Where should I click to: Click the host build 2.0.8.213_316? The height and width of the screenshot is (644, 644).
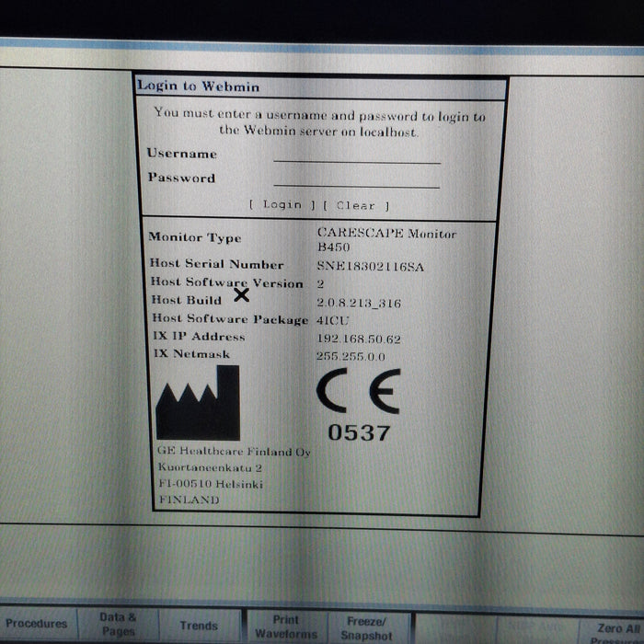point(359,303)
